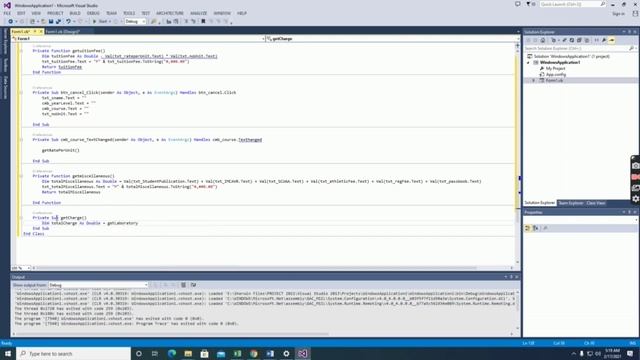Click Solution Explorer Home icon
The height and width of the screenshot is (360, 640).
pos(543,40)
